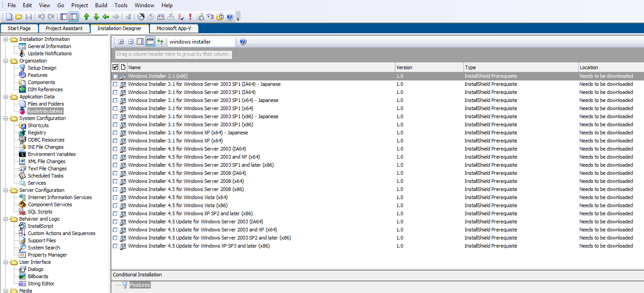Collapse the Installation Information tree node
This screenshot has width=644, height=293.
coord(6,39)
